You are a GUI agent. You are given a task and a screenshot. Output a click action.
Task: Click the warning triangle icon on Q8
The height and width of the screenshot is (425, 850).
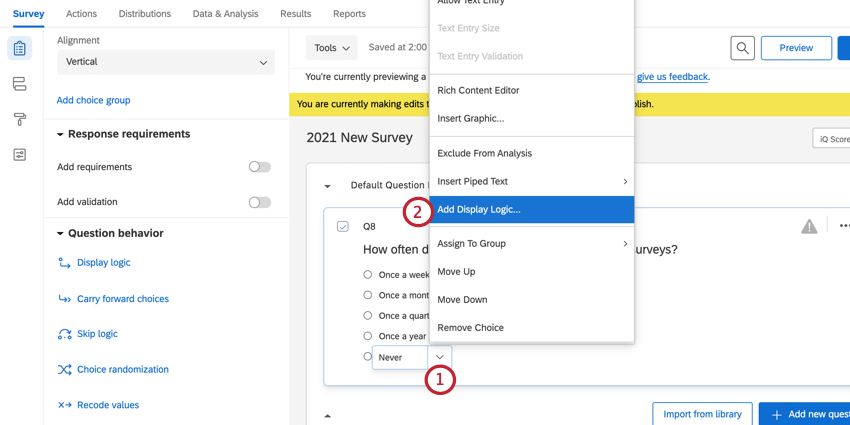point(809,227)
